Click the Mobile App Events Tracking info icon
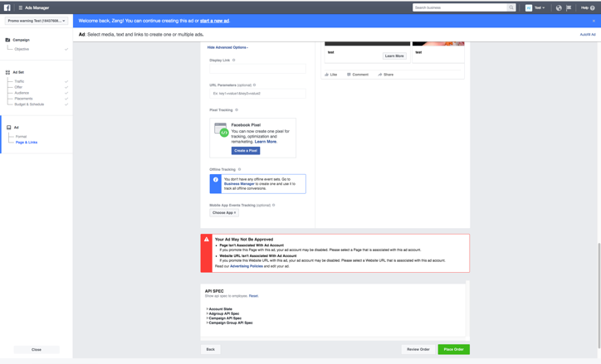Viewport: 601px width, 364px height. [273, 205]
